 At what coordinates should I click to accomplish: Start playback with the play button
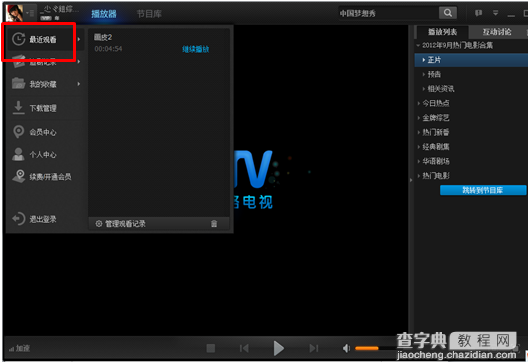(x=278, y=348)
